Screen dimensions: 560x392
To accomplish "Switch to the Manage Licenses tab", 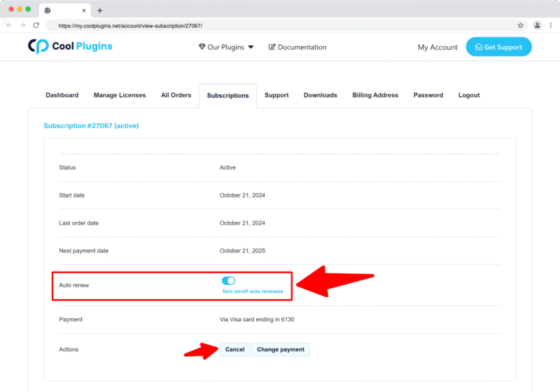I will [x=120, y=95].
